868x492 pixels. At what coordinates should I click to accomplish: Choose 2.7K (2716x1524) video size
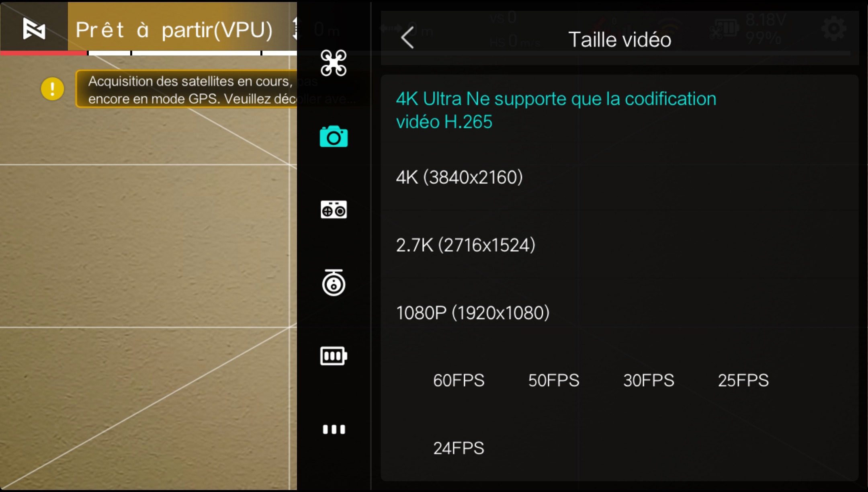(x=619, y=244)
